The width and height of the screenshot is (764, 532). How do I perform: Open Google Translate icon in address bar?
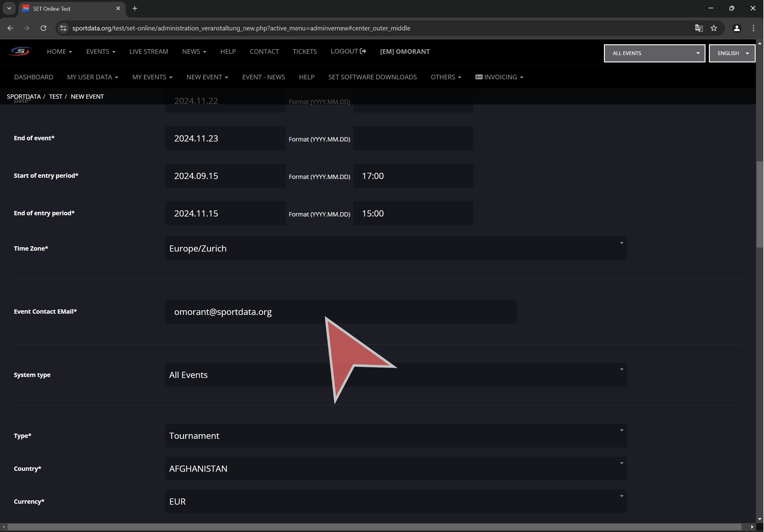pos(699,28)
